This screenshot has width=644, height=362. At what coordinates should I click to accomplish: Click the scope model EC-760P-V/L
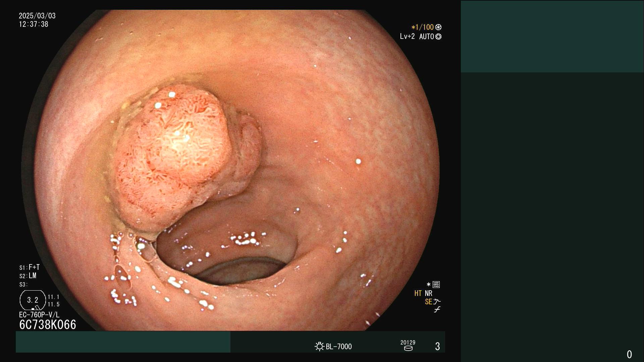[39, 315]
